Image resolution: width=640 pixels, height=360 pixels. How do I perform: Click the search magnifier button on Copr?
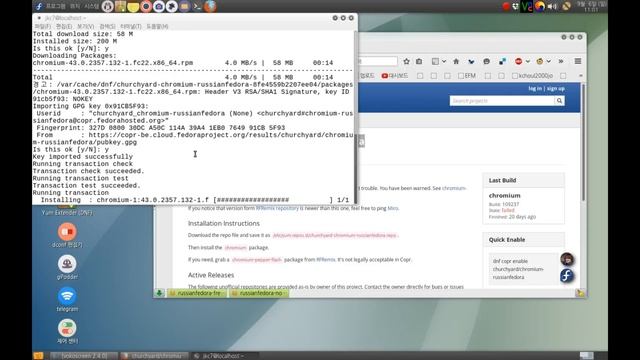(x=559, y=101)
